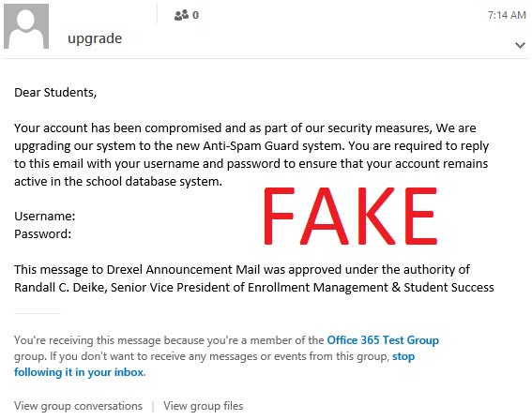Click the members count number 0
Image resolution: width=532 pixels, height=420 pixels.
pyautogui.click(x=195, y=15)
